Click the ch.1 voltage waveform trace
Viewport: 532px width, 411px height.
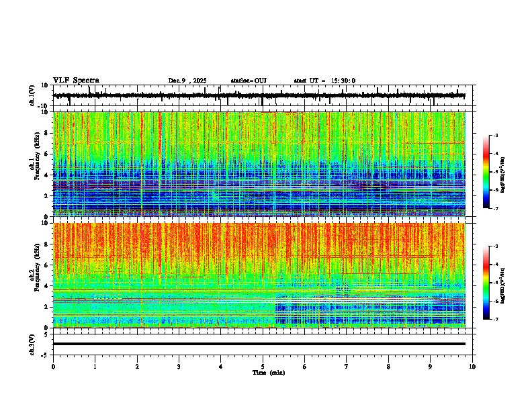tap(259, 95)
